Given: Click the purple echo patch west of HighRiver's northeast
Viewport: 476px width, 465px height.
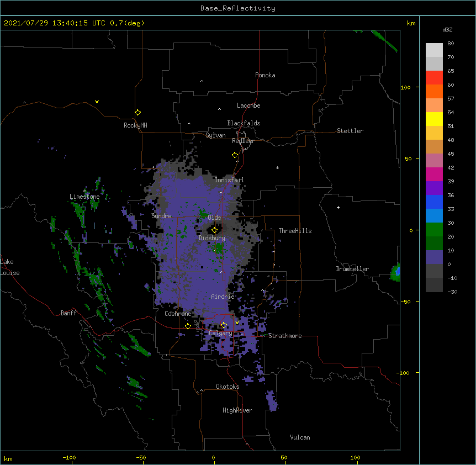Looking at the screenshot, I should click(271, 400).
